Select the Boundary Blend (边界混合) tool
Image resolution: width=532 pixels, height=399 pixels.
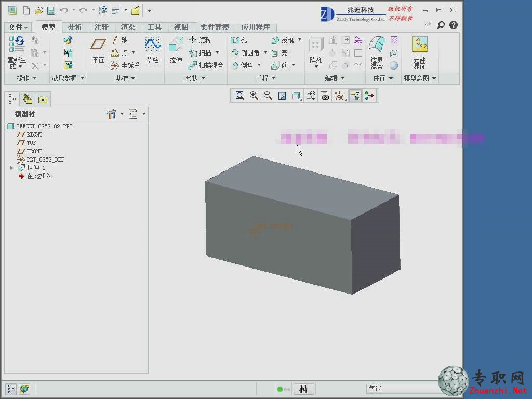coord(377,52)
